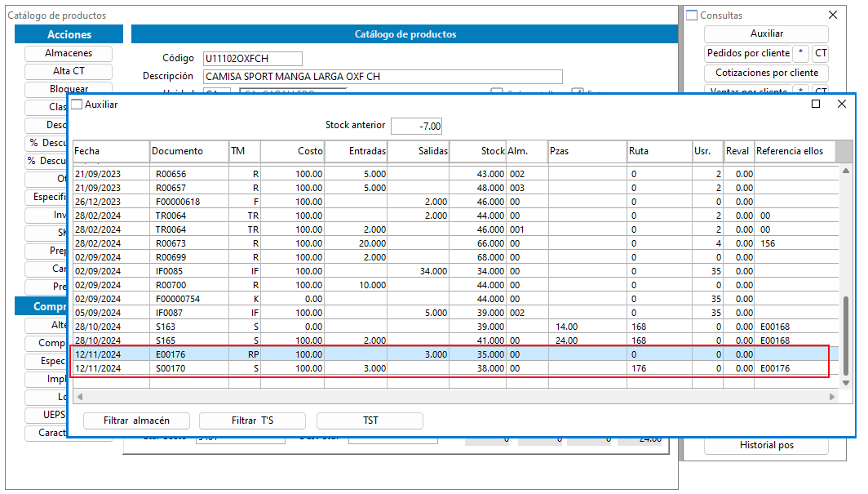Select Alta CT in the Acciones panel
Image resolution: width=868 pixels, height=494 pixels.
69,71
